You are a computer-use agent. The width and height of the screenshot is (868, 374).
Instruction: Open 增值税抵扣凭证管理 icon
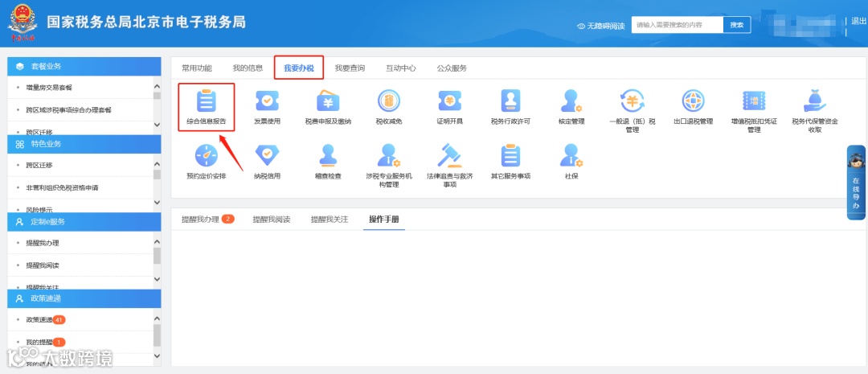tap(753, 101)
